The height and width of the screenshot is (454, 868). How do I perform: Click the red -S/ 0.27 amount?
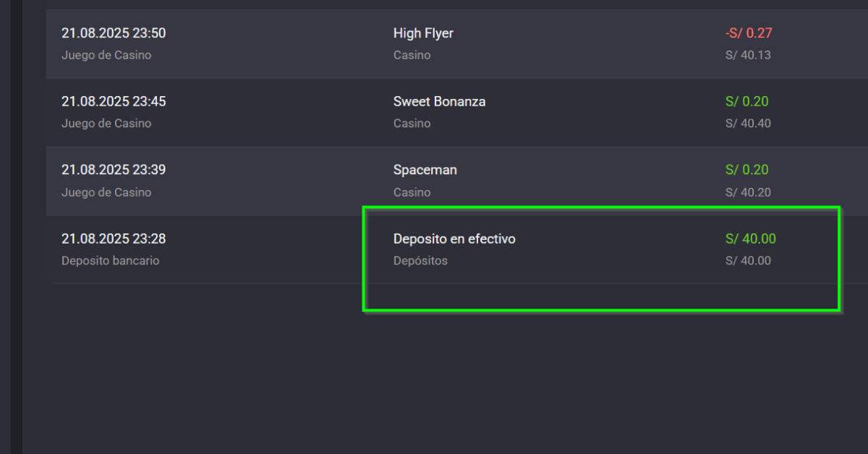pyautogui.click(x=748, y=33)
